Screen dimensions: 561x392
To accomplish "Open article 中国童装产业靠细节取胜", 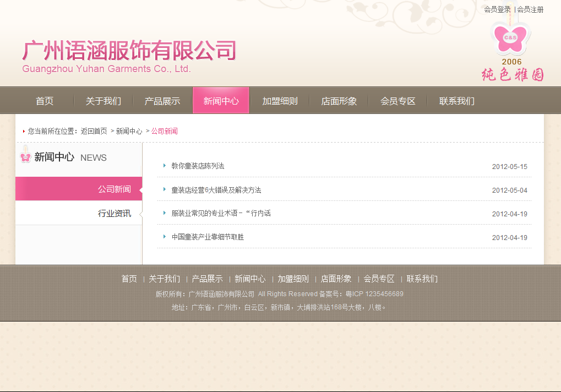I will coord(208,237).
